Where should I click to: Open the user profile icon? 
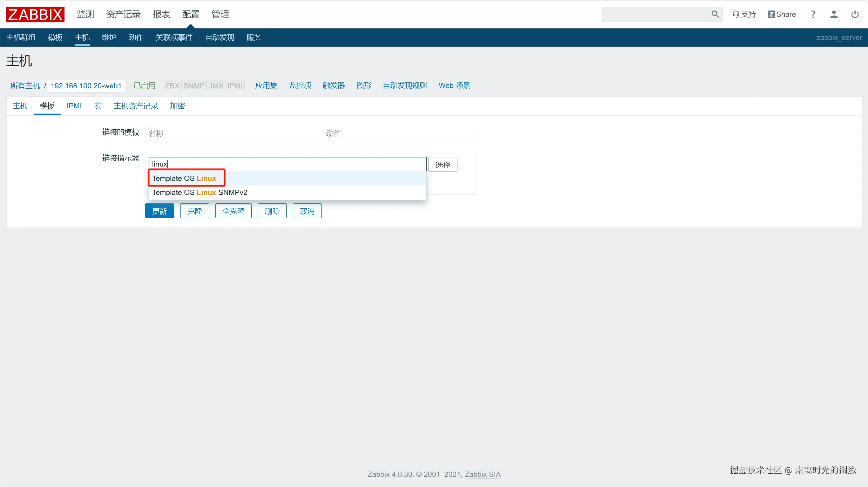point(834,14)
